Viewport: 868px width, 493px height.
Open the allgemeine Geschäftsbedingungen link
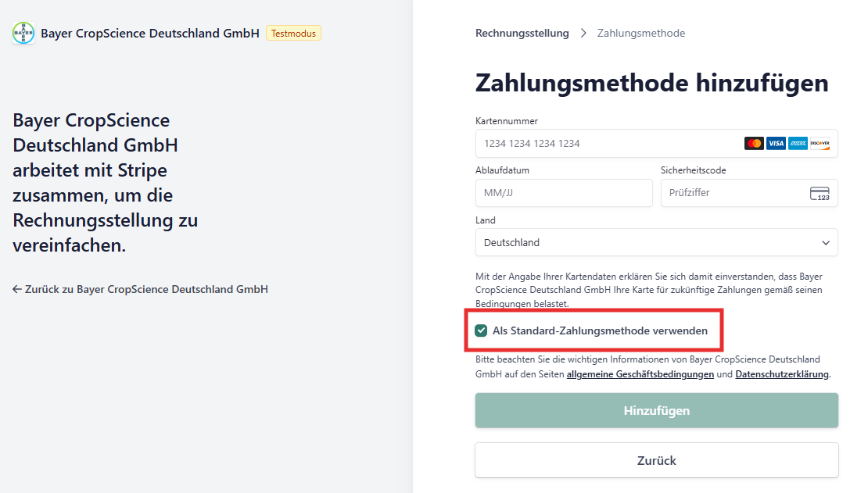[x=640, y=374]
